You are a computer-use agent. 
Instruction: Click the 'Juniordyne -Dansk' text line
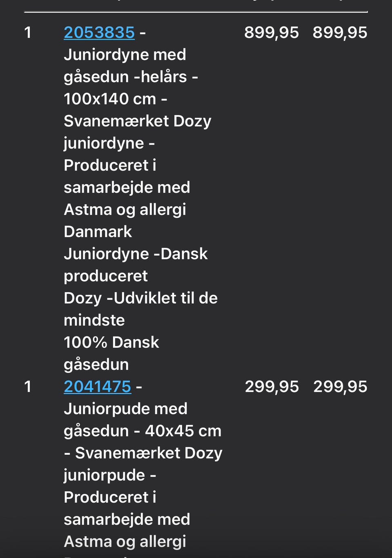(136, 254)
